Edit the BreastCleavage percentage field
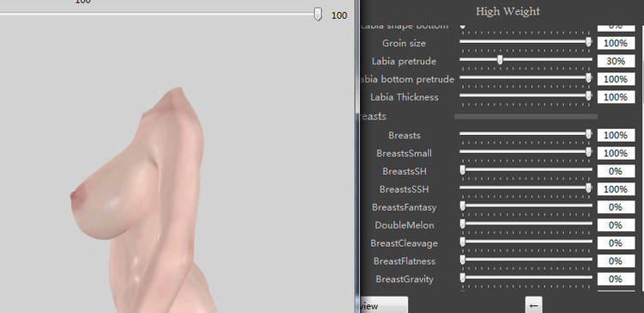Viewport: 644px width, 313px height. 616,243
